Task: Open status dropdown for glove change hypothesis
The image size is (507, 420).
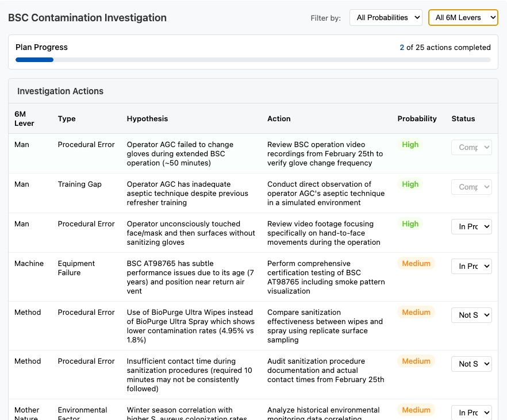Action: pos(471,148)
